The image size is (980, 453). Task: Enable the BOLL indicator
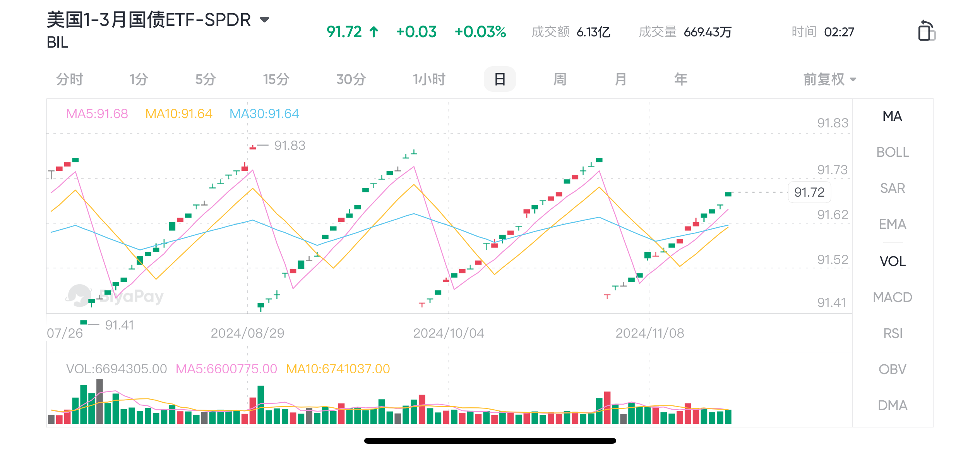893,152
